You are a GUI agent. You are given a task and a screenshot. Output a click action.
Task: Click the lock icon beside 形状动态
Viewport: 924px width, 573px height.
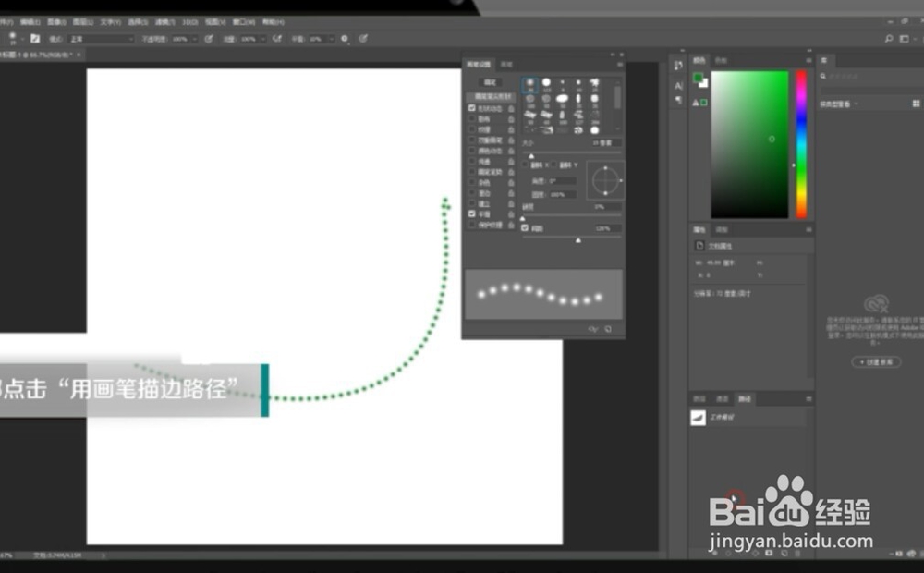click(x=511, y=108)
